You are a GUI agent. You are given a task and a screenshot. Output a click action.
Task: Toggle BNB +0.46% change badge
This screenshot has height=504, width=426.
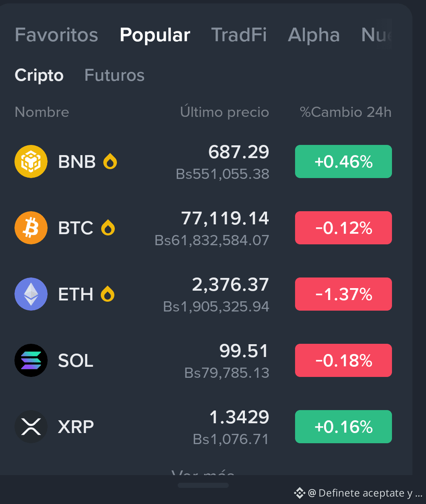(x=344, y=161)
